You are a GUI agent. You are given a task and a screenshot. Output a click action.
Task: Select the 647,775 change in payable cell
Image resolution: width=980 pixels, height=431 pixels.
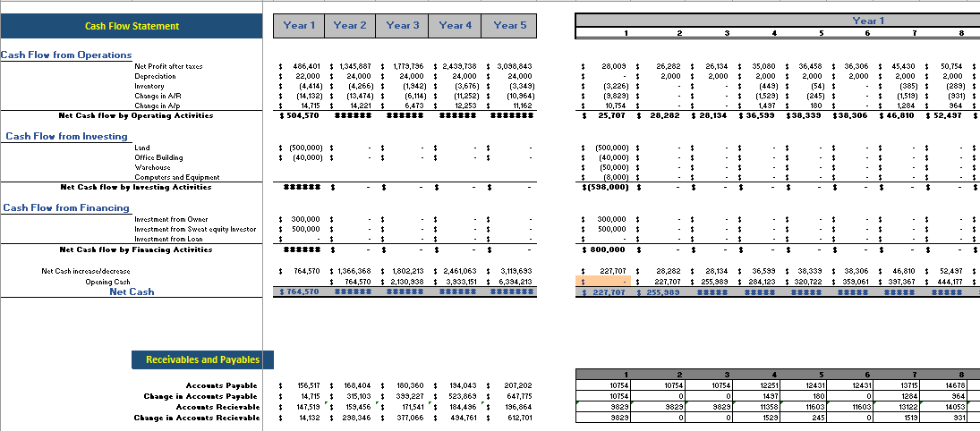point(509,396)
